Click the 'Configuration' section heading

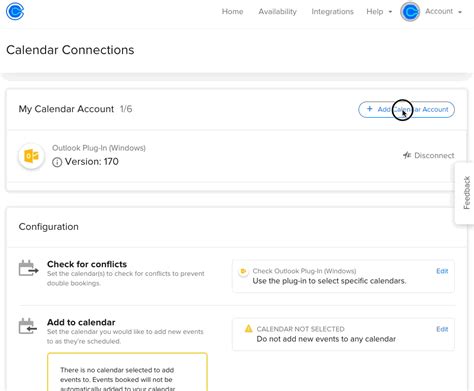tap(49, 227)
